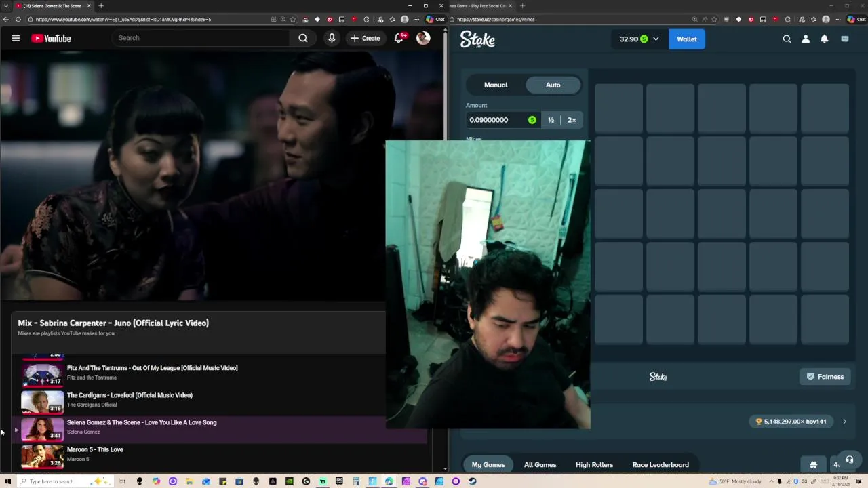868x488 pixels.
Task: Select the High Rollers tab
Action: (x=594, y=465)
